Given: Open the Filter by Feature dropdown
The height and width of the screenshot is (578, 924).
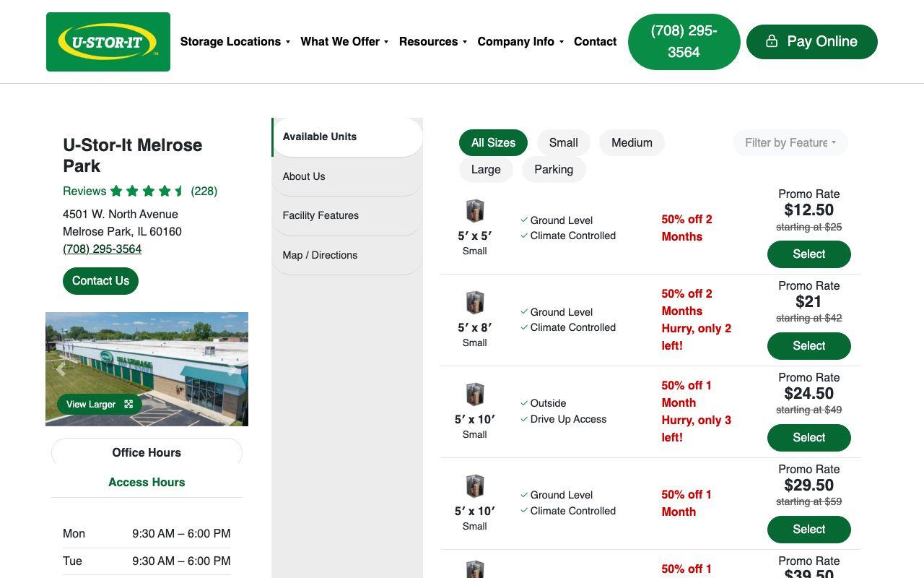Looking at the screenshot, I should click(790, 142).
